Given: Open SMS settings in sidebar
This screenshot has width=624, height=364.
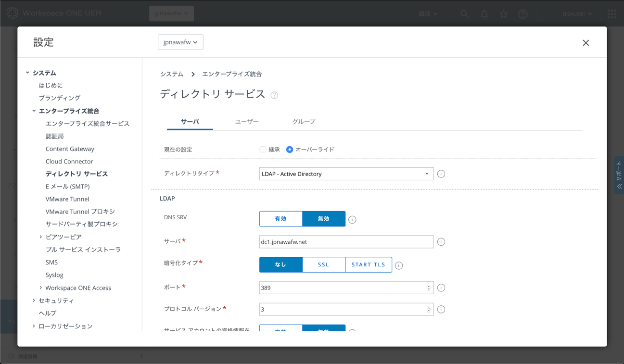Looking at the screenshot, I should point(51,263).
